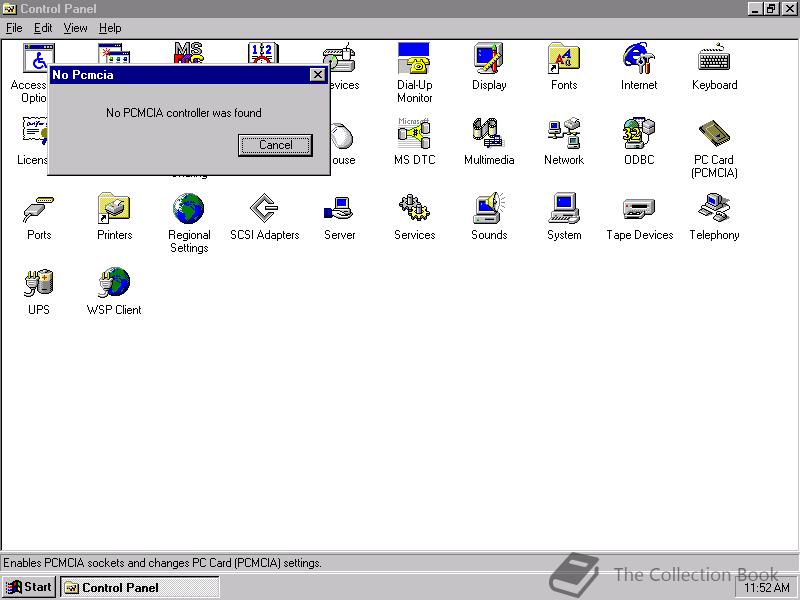Click the taskbar clock showing 11:52 AM

pos(767,588)
